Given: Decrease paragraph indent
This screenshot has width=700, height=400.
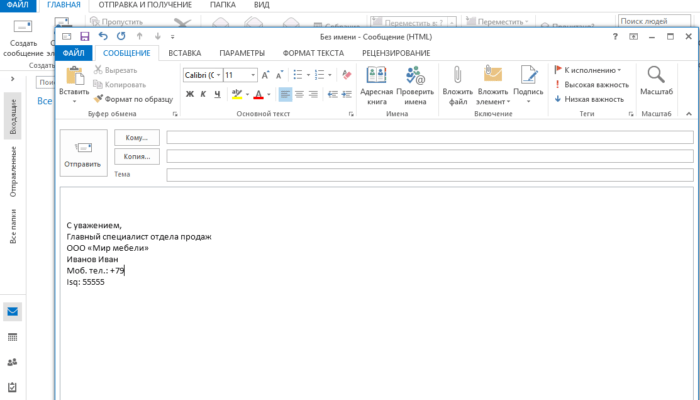Looking at the screenshot, I should pos(333,94).
